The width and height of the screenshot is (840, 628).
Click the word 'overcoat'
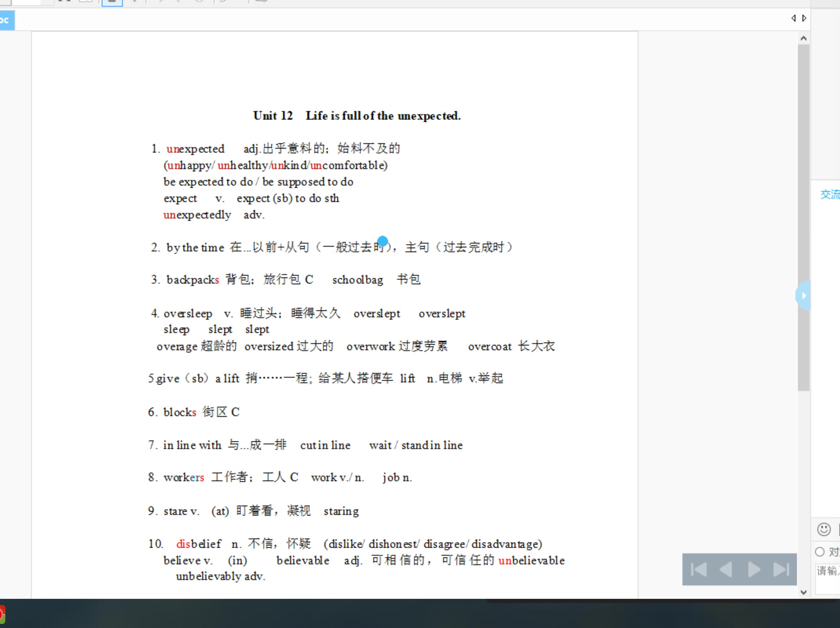[490, 346]
